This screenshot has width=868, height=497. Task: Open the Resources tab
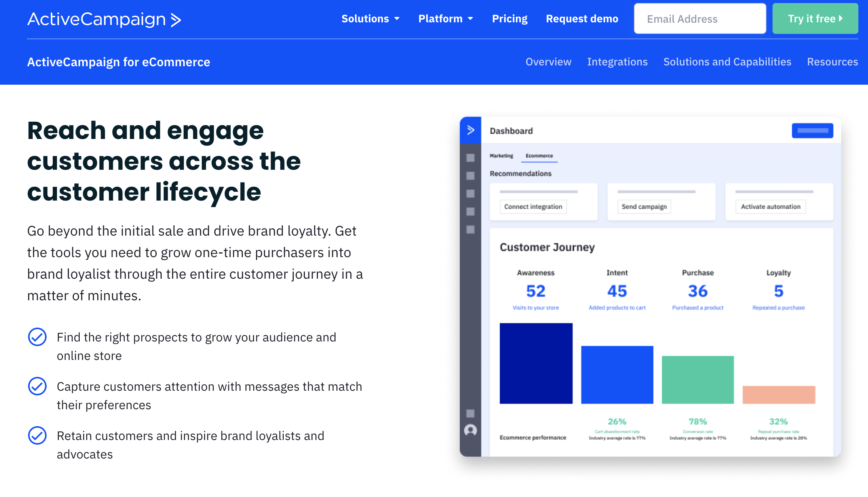833,62
